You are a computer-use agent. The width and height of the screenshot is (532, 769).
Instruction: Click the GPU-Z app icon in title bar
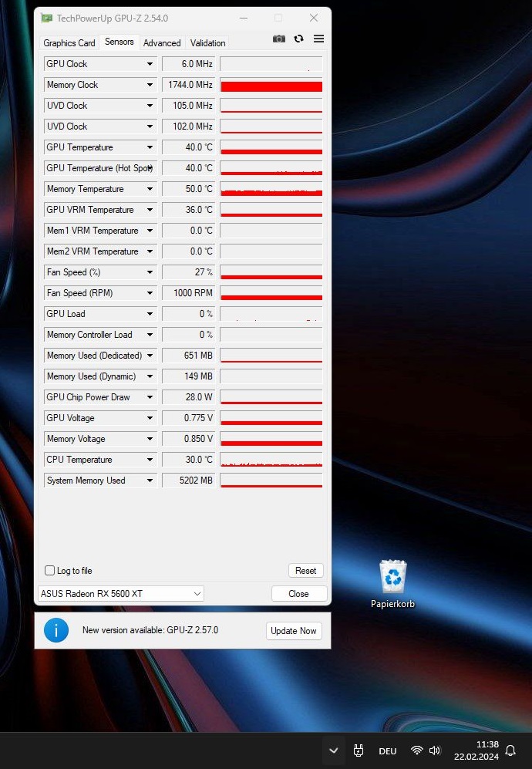pyautogui.click(x=46, y=19)
